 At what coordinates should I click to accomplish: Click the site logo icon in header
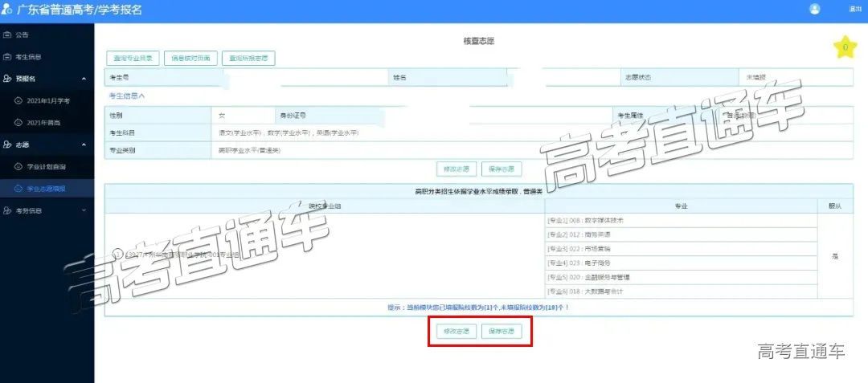(6, 10)
